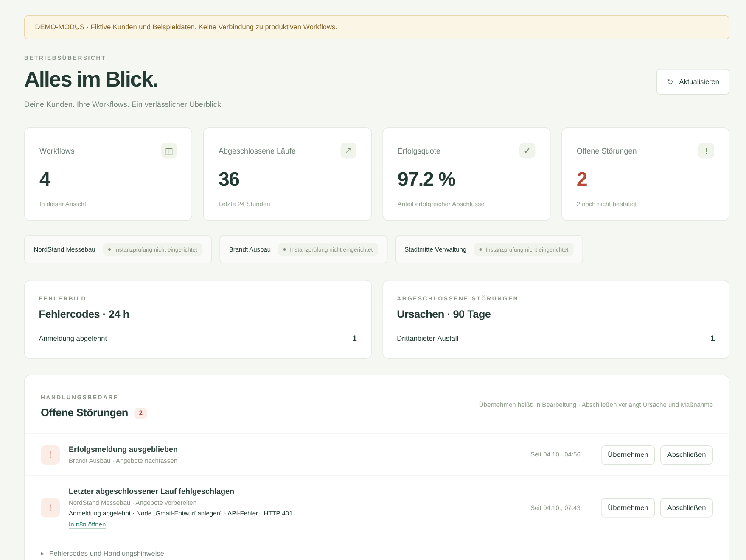746x560 pixels.
Task: Click 'Letzter abgeschlossener Lauf fehlgeschlagen' title
Action: click(151, 491)
